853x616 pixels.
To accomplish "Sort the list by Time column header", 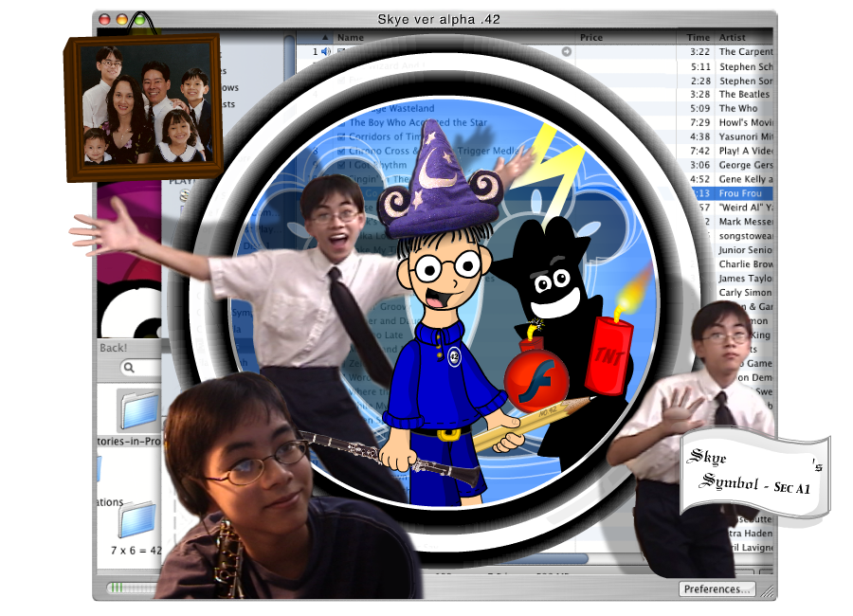I will click(x=698, y=37).
